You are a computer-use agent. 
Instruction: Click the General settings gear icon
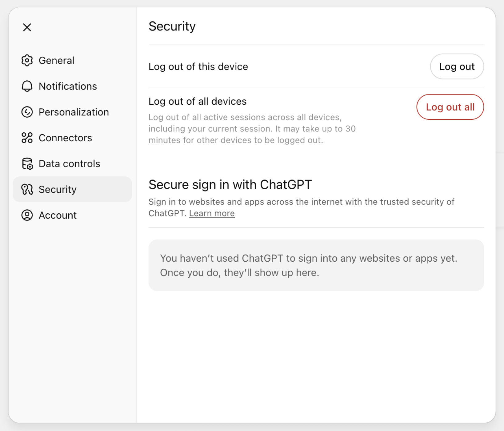(x=27, y=60)
